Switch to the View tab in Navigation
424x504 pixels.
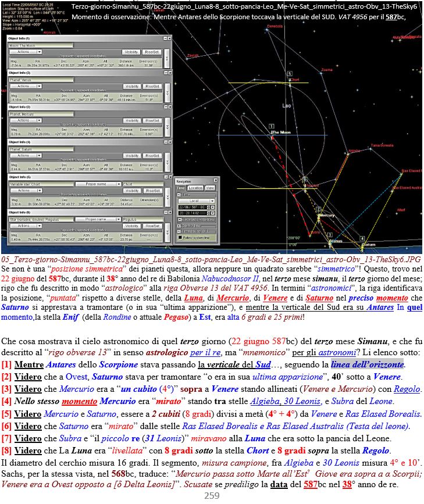pyautogui.click(x=210, y=188)
